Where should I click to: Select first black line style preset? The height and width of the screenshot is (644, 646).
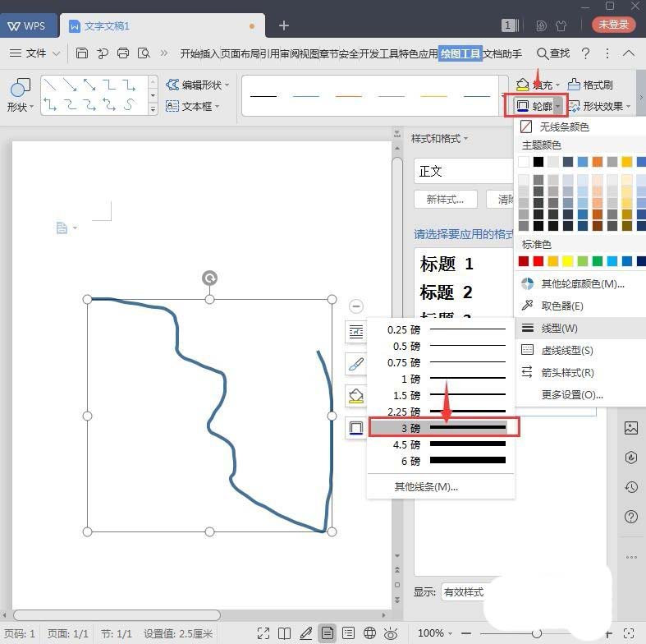[263, 96]
